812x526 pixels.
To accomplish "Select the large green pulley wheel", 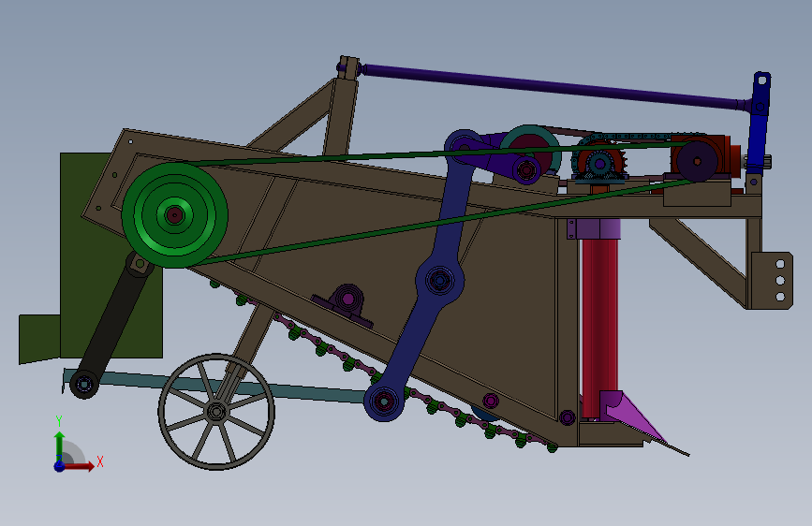I will click(174, 215).
